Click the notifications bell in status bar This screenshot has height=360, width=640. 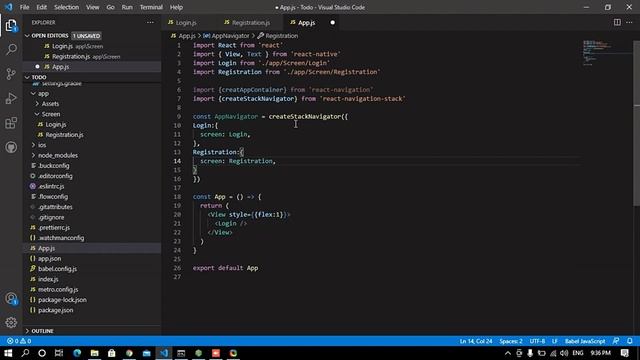pyautogui.click(x=630, y=341)
